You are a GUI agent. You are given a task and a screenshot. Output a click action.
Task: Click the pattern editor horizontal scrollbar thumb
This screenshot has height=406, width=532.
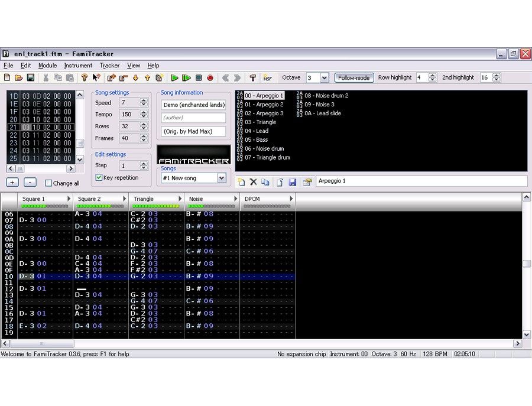click(x=42, y=343)
